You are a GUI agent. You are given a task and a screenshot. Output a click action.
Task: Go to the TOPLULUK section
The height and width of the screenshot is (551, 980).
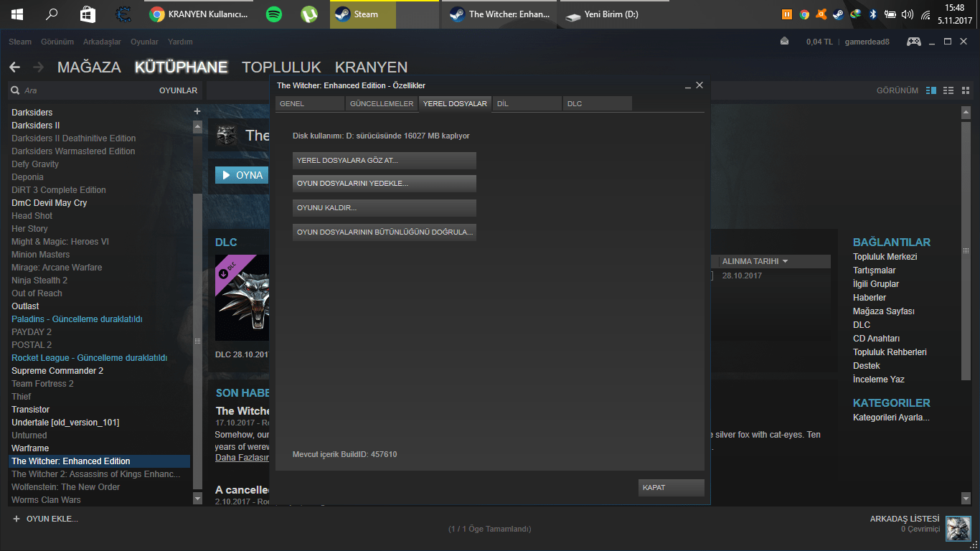point(281,67)
